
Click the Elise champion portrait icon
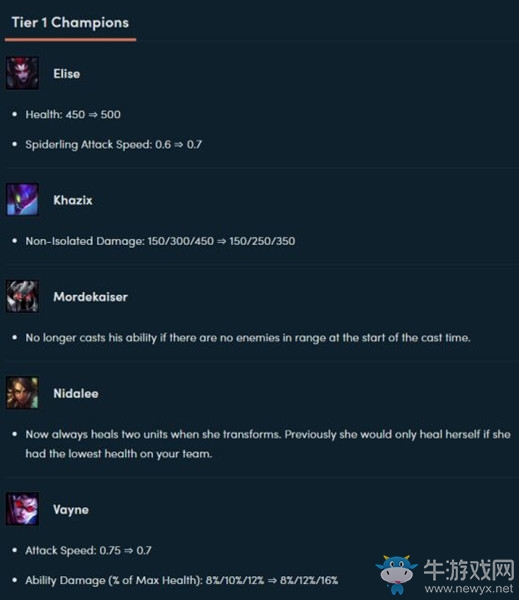[22, 73]
